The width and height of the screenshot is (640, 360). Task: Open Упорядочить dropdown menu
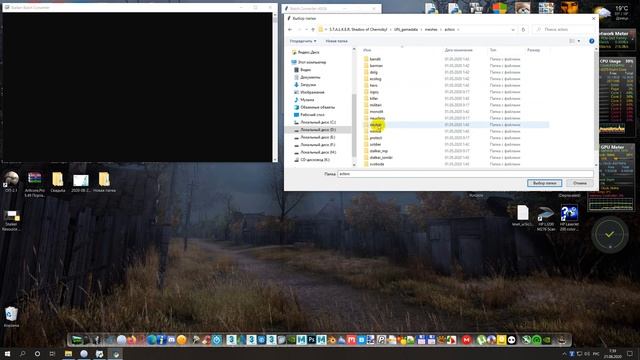point(302,41)
